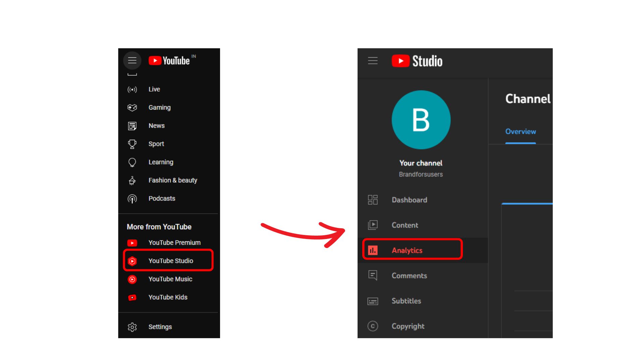This screenshot has width=644, height=362.
Task: Click the News icon
Action: pos(132,126)
